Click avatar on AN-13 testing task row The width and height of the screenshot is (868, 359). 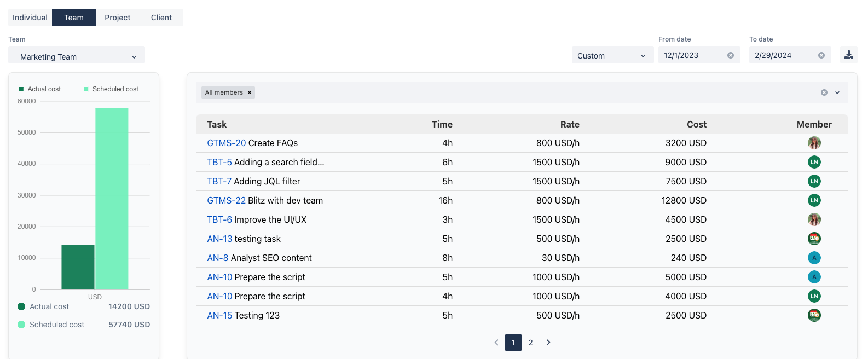point(814,239)
